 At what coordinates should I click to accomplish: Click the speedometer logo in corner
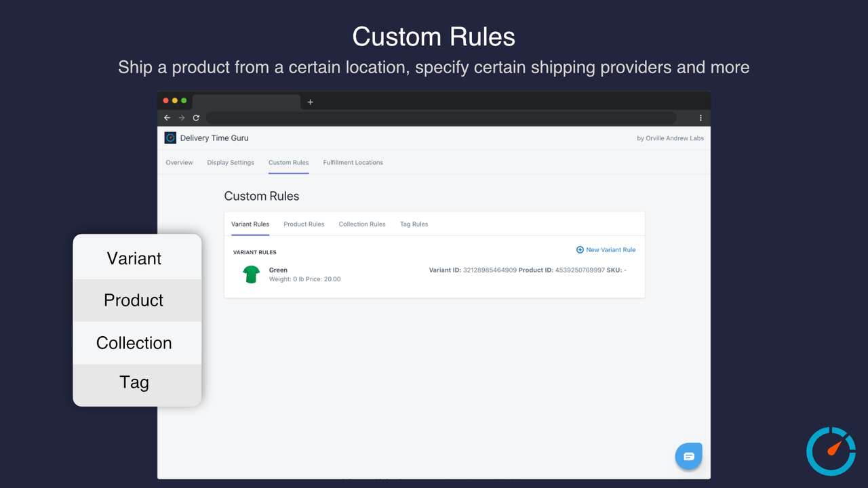[831, 451]
